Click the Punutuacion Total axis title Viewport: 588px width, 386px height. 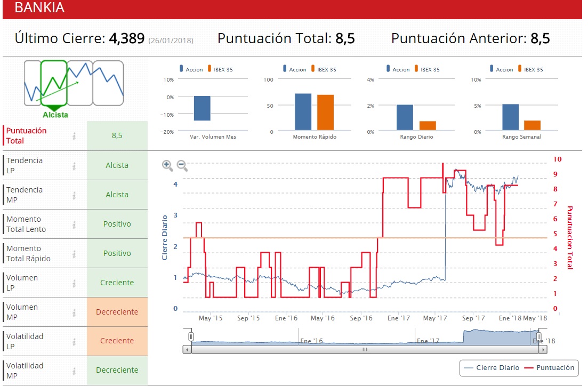coord(570,238)
